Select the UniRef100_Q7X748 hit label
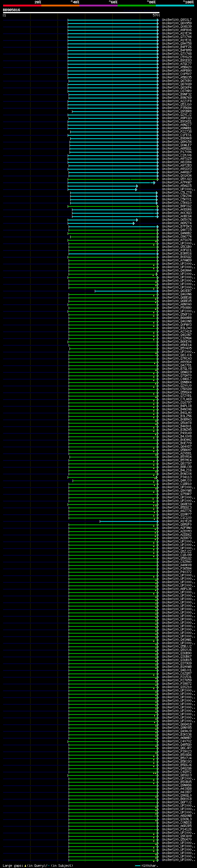This screenshot has width=197, height=868. coord(177,54)
